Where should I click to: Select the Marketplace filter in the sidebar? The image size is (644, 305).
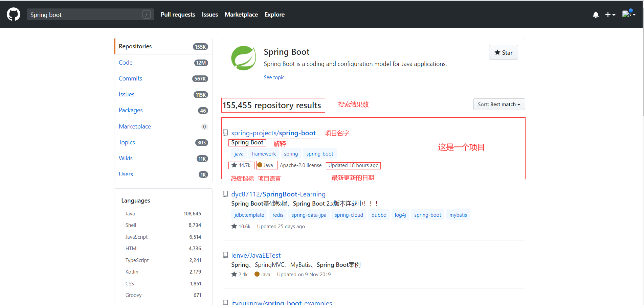163,126
